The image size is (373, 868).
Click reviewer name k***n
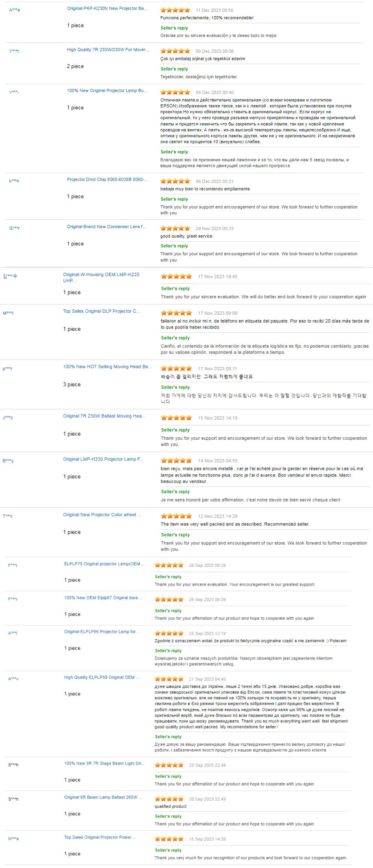tap(14, 181)
